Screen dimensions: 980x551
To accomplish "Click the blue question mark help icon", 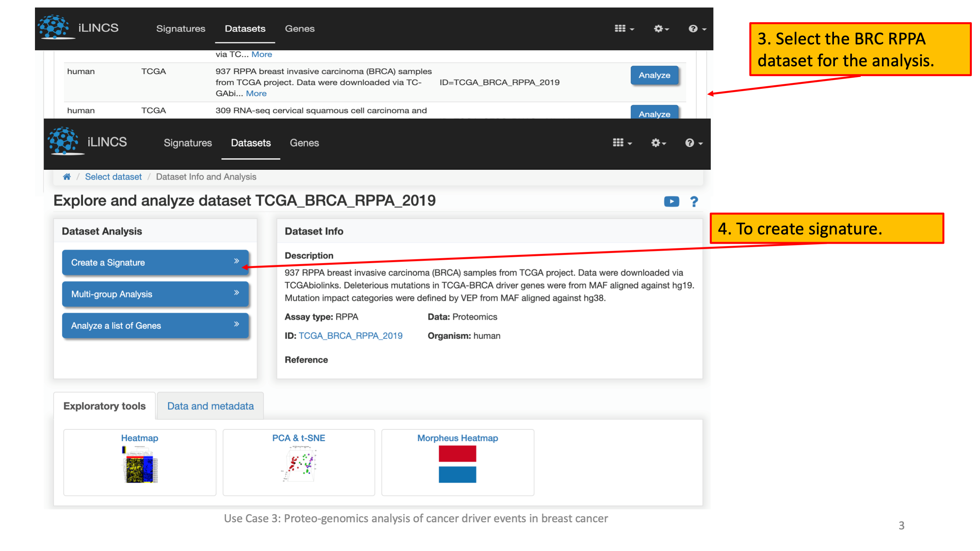I will (694, 202).
